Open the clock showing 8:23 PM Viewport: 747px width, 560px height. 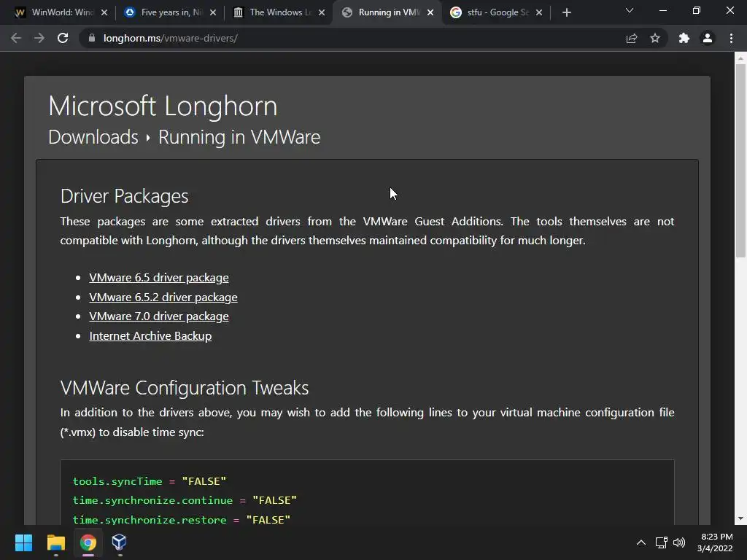(x=715, y=542)
